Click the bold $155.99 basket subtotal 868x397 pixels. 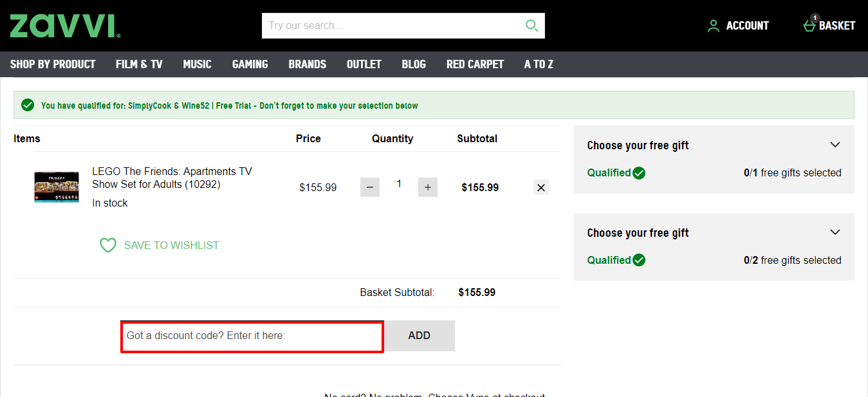[x=477, y=293]
